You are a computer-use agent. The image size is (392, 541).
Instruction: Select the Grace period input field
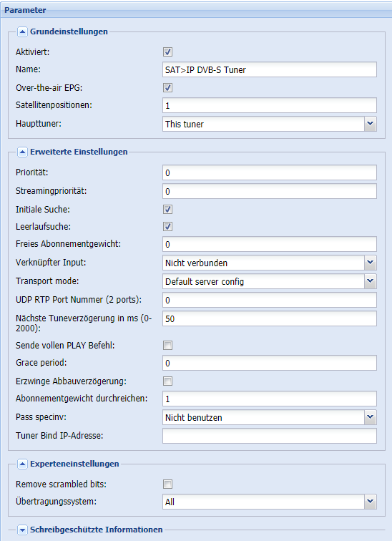point(270,363)
